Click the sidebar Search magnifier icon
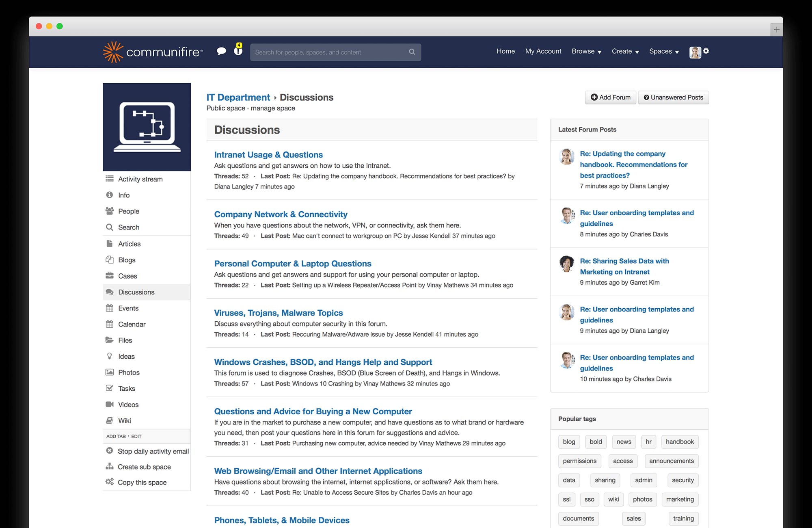 pos(110,227)
